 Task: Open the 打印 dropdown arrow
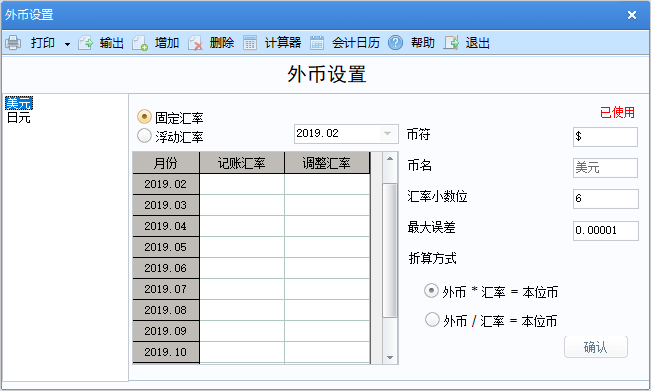[67, 44]
